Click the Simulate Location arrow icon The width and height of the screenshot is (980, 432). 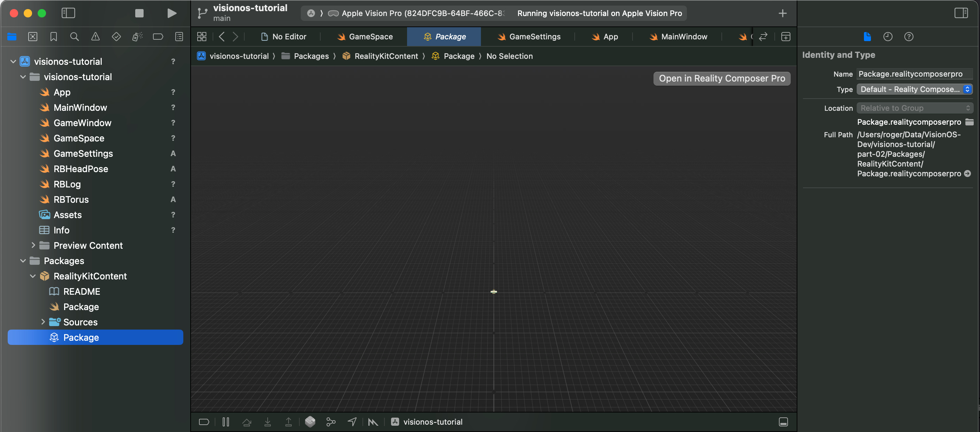tap(352, 422)
